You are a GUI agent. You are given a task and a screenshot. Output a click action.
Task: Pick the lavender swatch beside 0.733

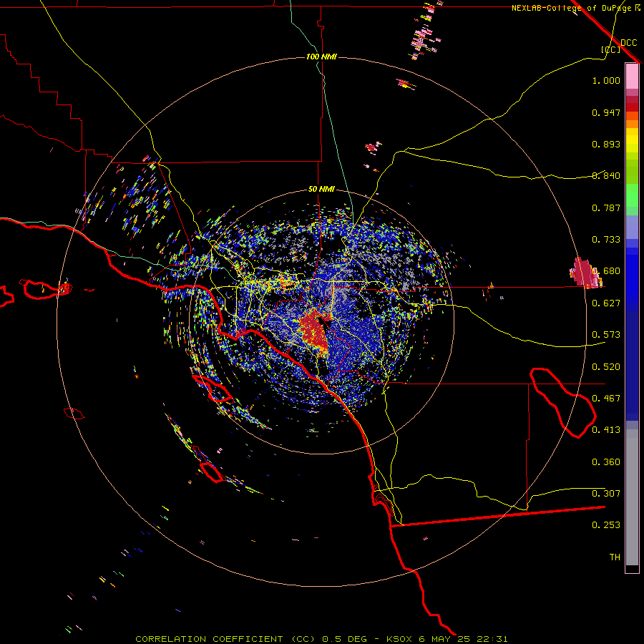tap(632, 227)
